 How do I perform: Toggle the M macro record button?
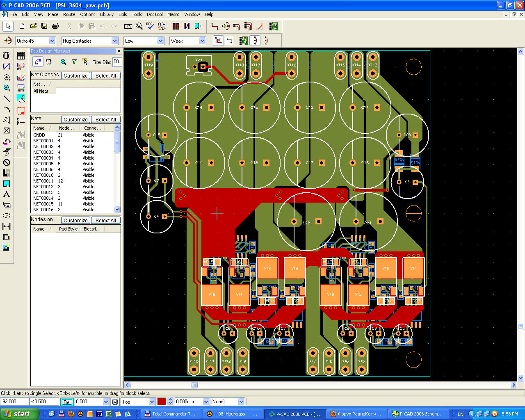[x=115, y=402]
